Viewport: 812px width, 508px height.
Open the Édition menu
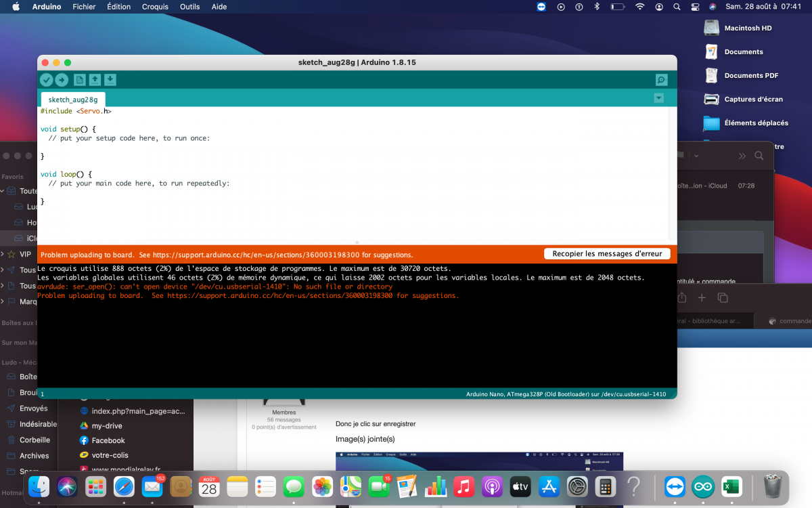(119, 7)
